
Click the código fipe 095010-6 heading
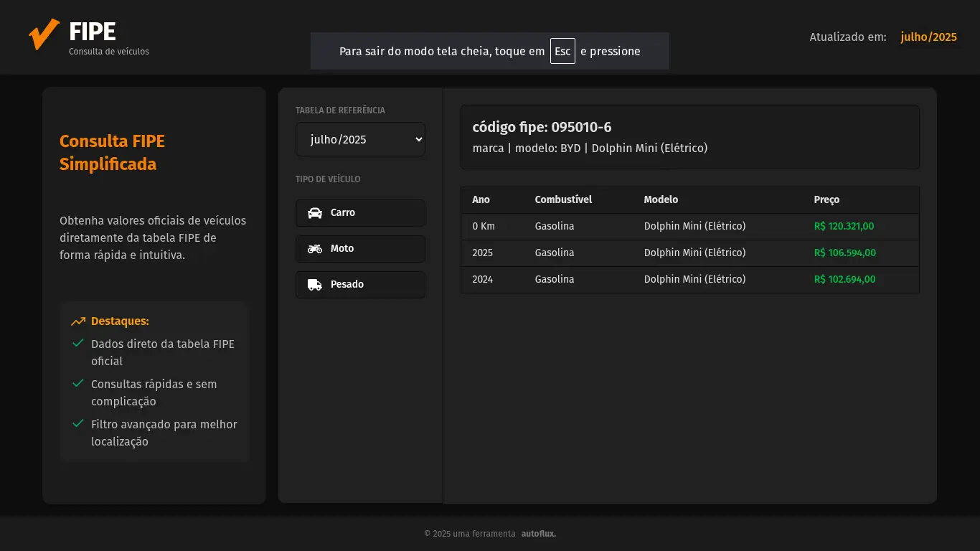click(542, 127)
